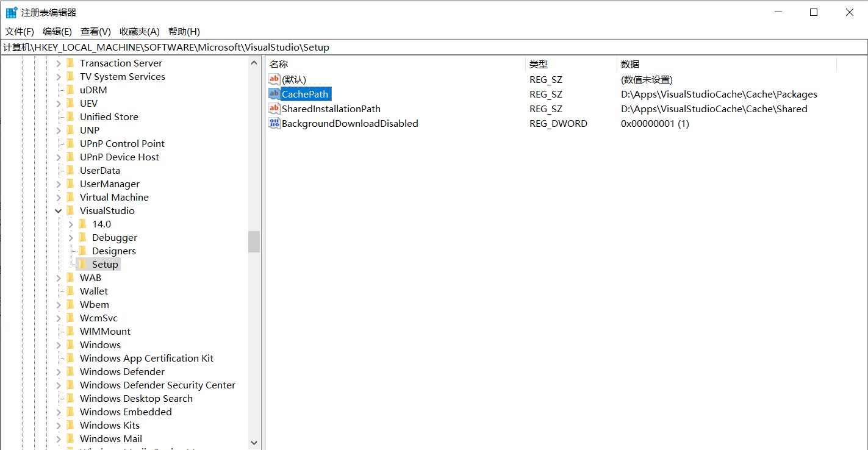Viewport: 868px width, 450px height.
Task: Click the folder icon of UPnP Control Point
Action: pyautogui.click(x=70, y=143)
